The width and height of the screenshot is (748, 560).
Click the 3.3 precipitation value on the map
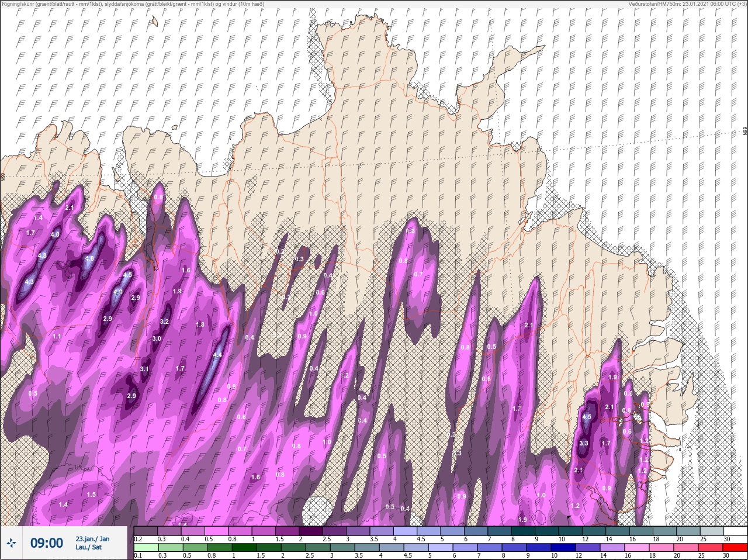(x=583, y=443)
